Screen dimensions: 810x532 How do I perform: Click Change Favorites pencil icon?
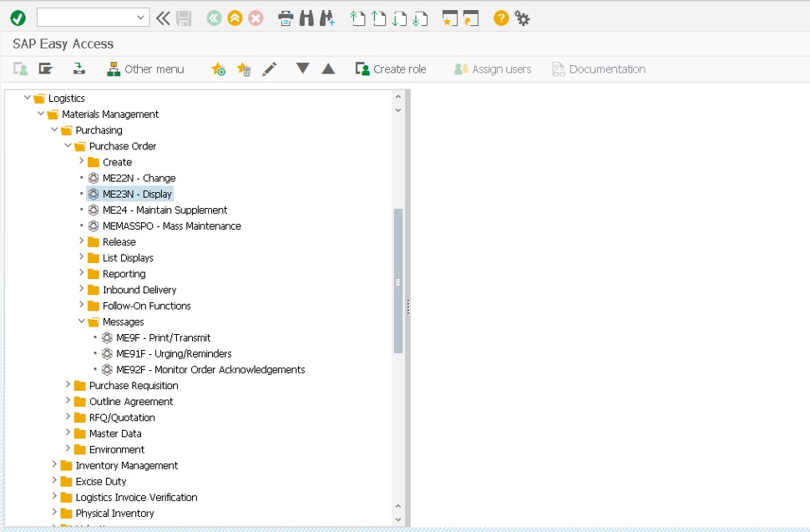[x=269, y=69]
